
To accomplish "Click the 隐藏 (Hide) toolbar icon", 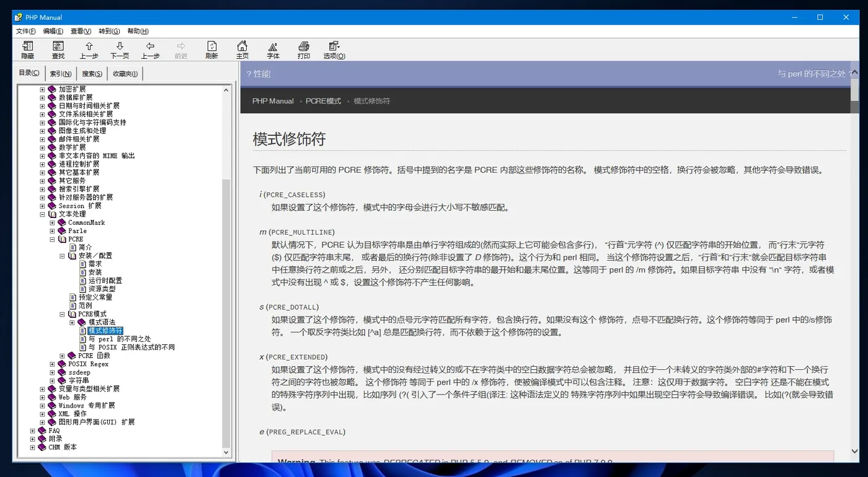I will point(27,46).
